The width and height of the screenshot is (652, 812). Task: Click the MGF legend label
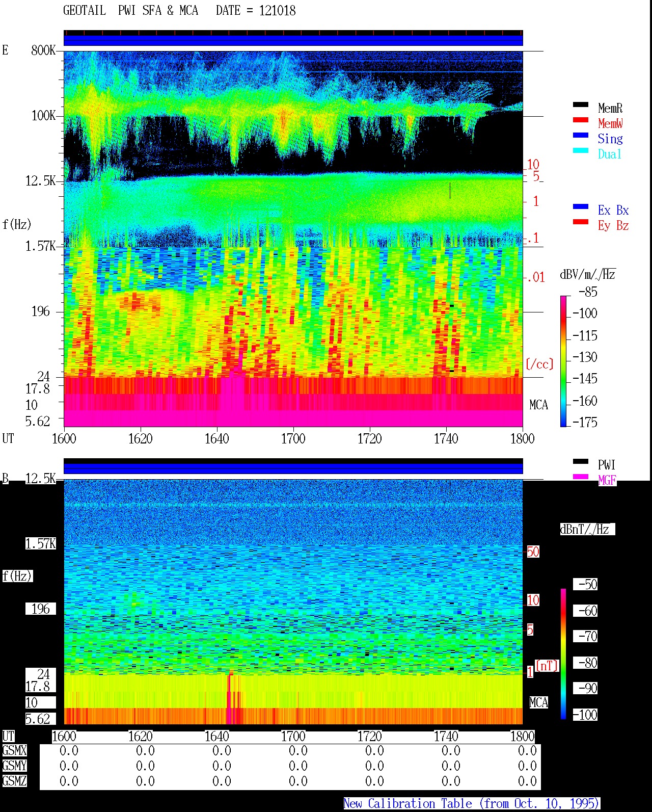607,480
